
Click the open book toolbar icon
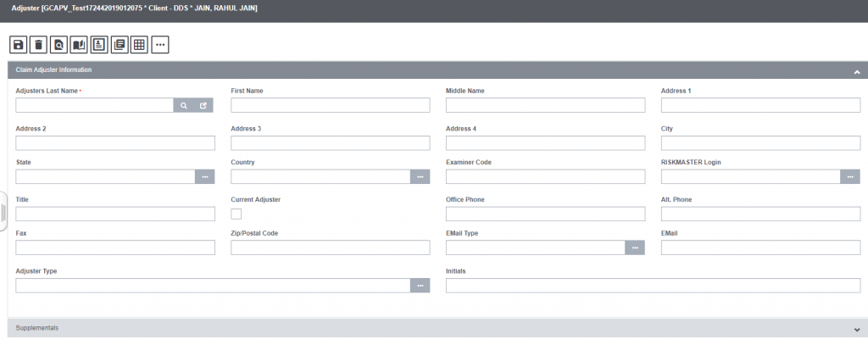tap(79, 44)
